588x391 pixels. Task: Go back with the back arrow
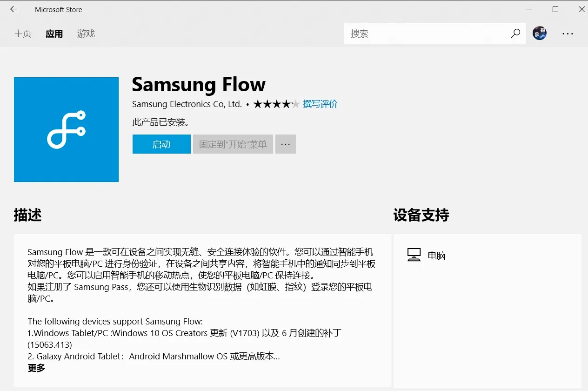pyautogui.click(x=13, y=9)
